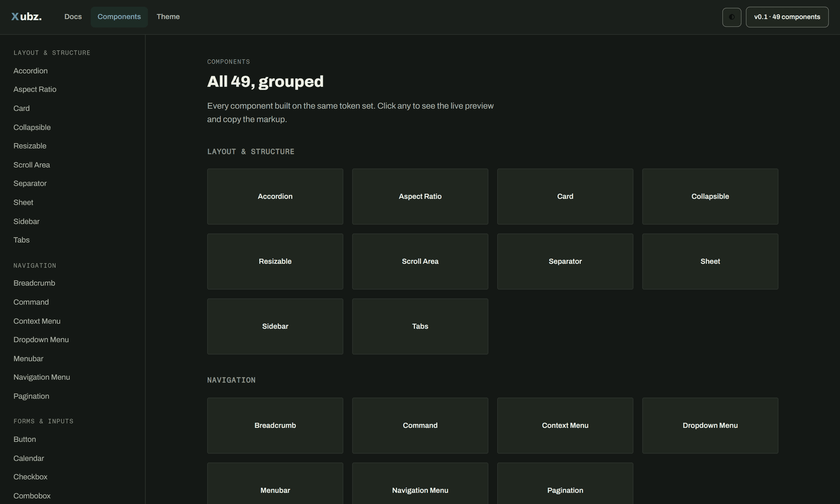840x504 pixels.
Task: Open the Aspect Ratio component card
Action: [420, 197]
